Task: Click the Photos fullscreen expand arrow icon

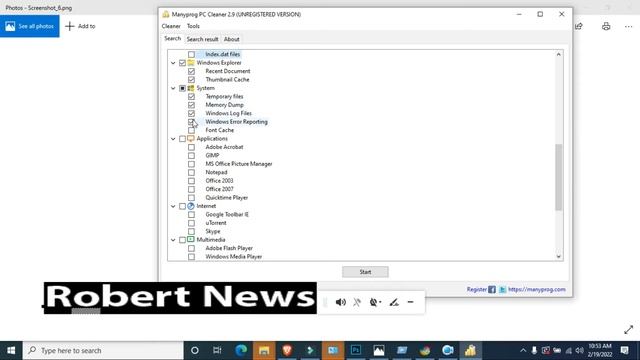Action: [x=629, y=330]
